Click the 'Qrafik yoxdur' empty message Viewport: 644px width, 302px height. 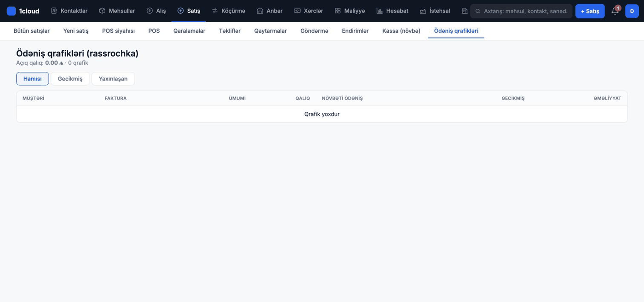click(x=322, y=114)
